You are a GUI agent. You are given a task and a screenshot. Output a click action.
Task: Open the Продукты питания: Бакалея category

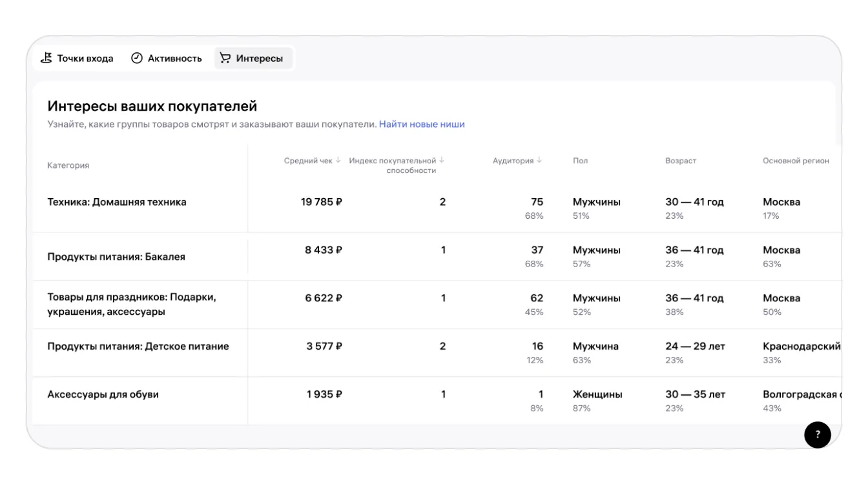pos(116,257)
